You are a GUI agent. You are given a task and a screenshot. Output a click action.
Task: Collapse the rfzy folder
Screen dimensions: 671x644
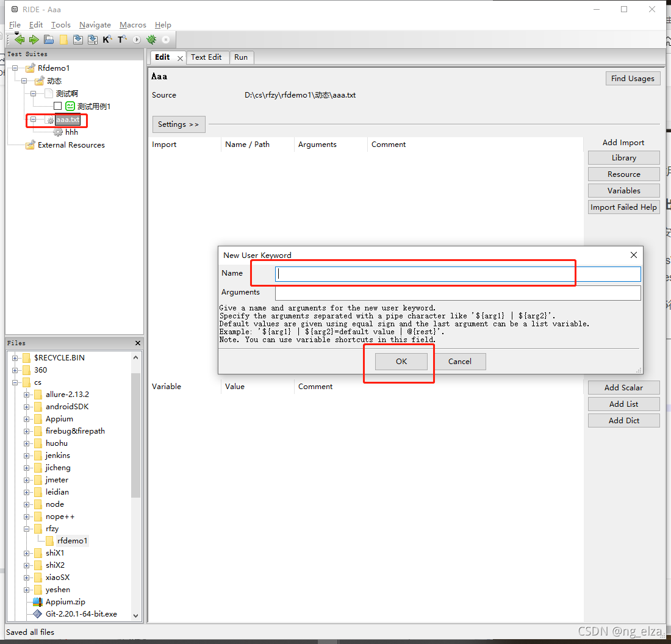point(26,529)
